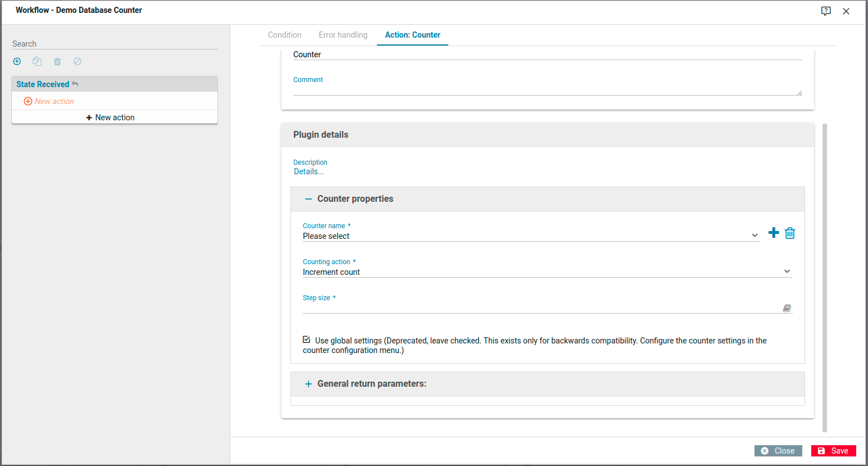Delete the counter using the trash icon

pyautogui.click(x=790, y=233)
